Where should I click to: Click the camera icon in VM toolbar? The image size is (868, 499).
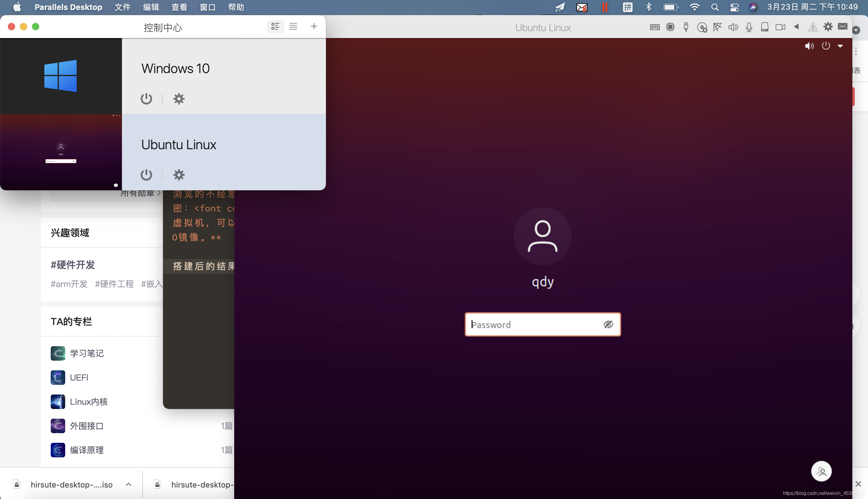[x=780, y=27]
